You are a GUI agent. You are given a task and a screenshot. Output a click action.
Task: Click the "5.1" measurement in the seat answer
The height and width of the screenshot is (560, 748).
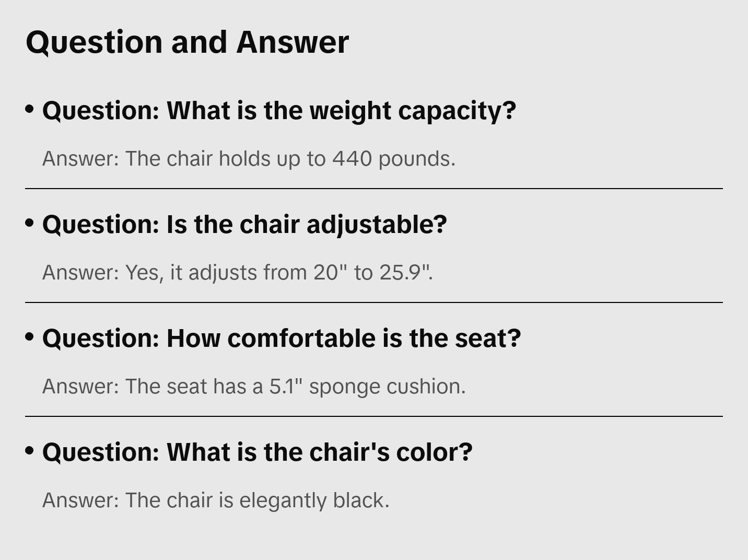(283, 387)
